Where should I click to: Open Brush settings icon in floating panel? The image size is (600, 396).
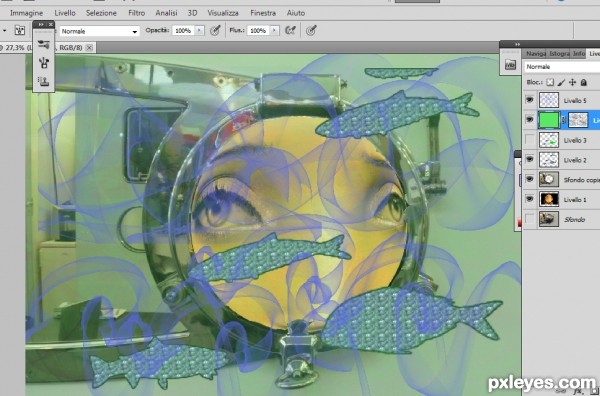pos(44,63)
